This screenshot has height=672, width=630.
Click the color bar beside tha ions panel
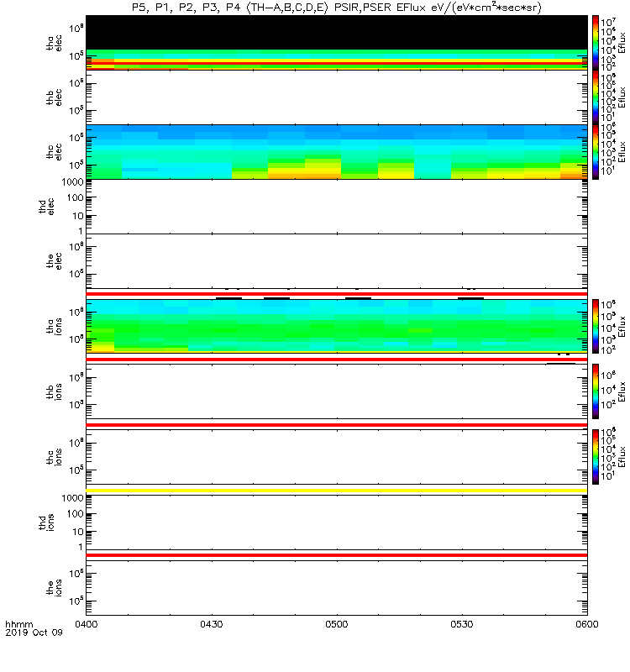click(x=596, y=326)
